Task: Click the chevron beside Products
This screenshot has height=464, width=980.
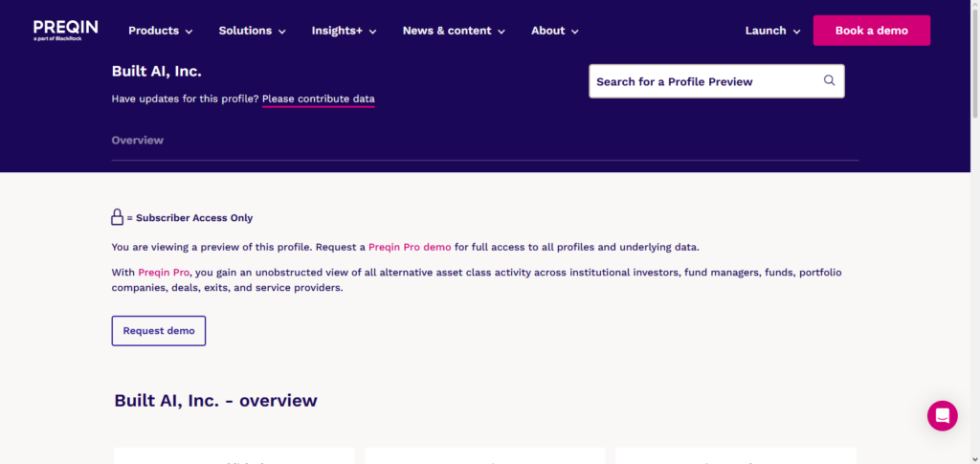Action: coord(189,32)
